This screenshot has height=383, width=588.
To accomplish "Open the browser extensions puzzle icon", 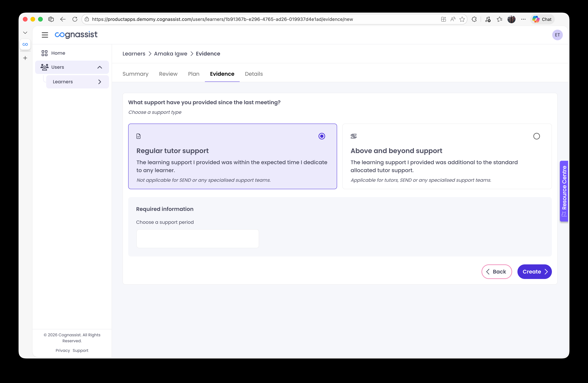I will [x=474, y=19].
